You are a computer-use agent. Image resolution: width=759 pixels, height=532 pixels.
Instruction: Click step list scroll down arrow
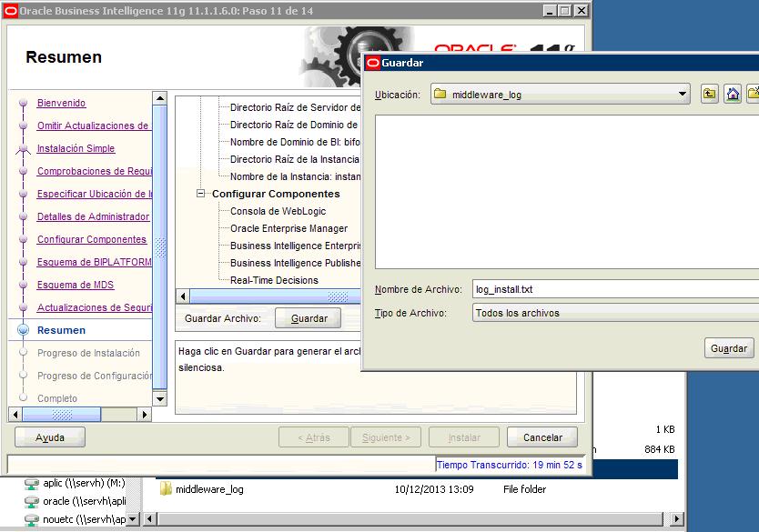point(160,398)
